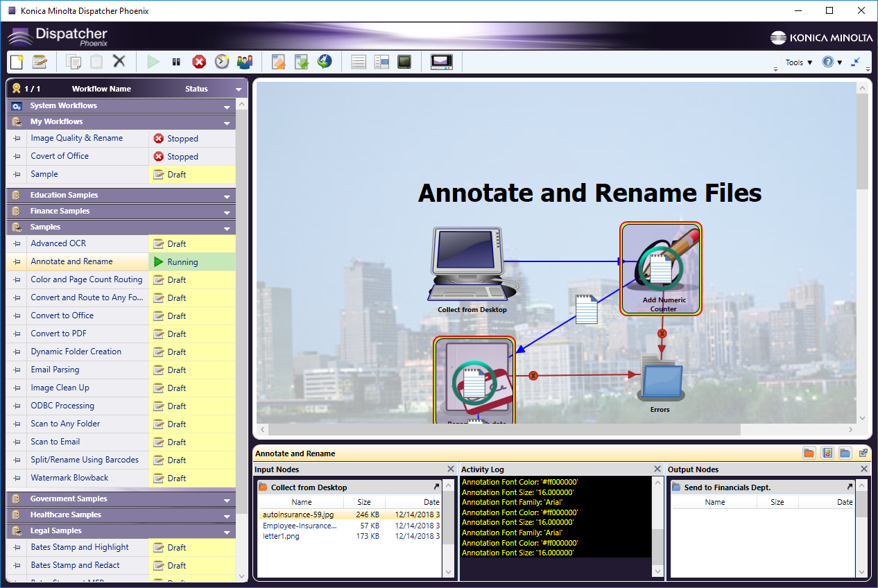Screen dimensions: 878x588
Task: Select the ODBC Processing workflow
Action: tap(121, 406)
